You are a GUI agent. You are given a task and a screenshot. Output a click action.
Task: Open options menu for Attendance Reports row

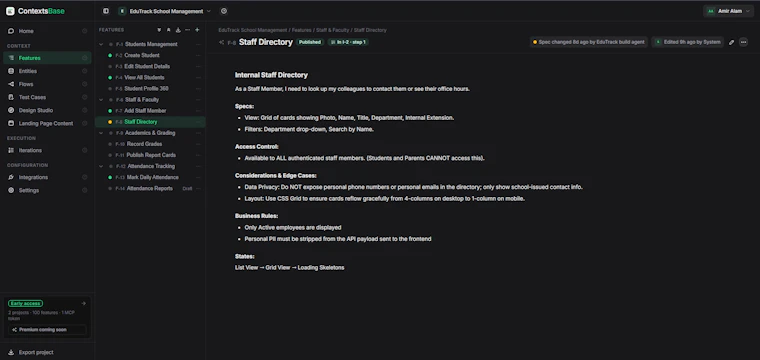coord(198,188)
